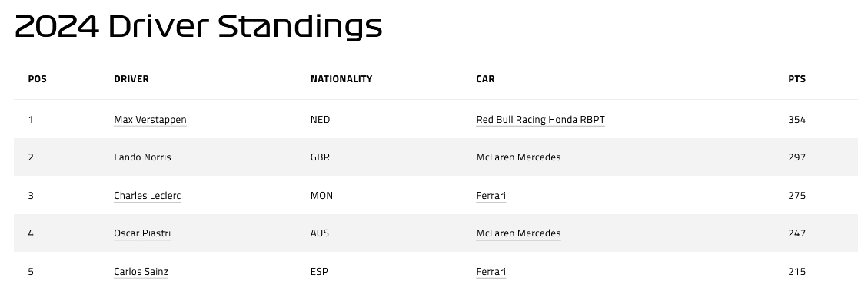This screenshot has height=281, width=868.
Task: Open McLaren Mercedes link in Norris row
Action: [518, 157]
